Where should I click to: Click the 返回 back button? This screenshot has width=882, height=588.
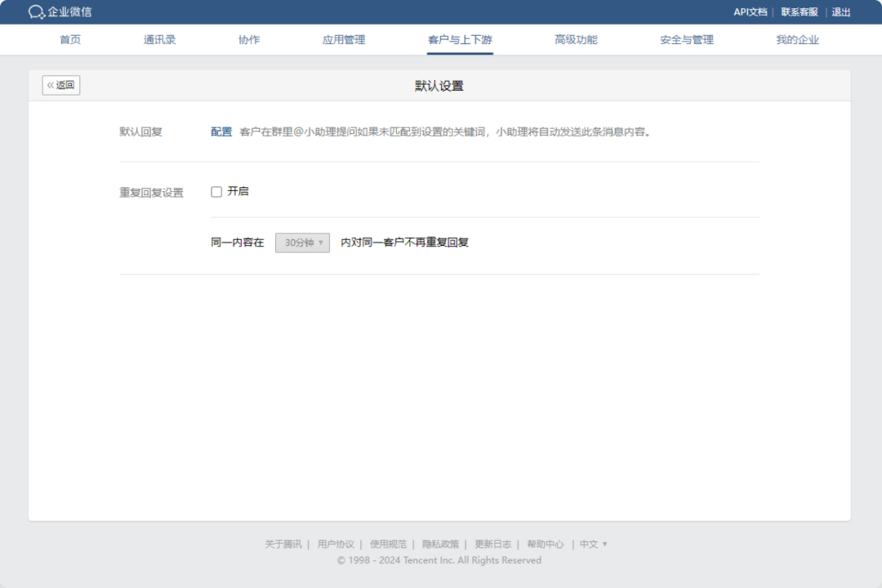pyautogui.click(x=61, y=85)
